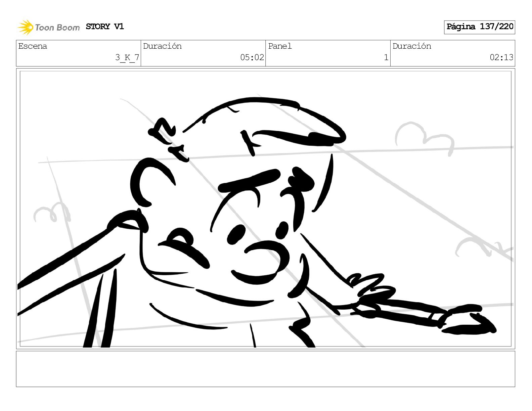Click the storyboard panel drawing
This screenshot has height=411, width=532.
click(265, 209)
